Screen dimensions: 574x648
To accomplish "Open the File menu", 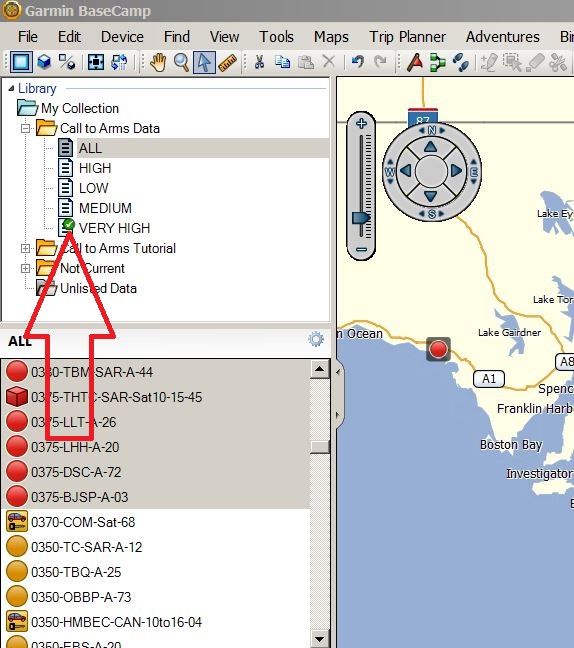I will (x=28, y=37).
